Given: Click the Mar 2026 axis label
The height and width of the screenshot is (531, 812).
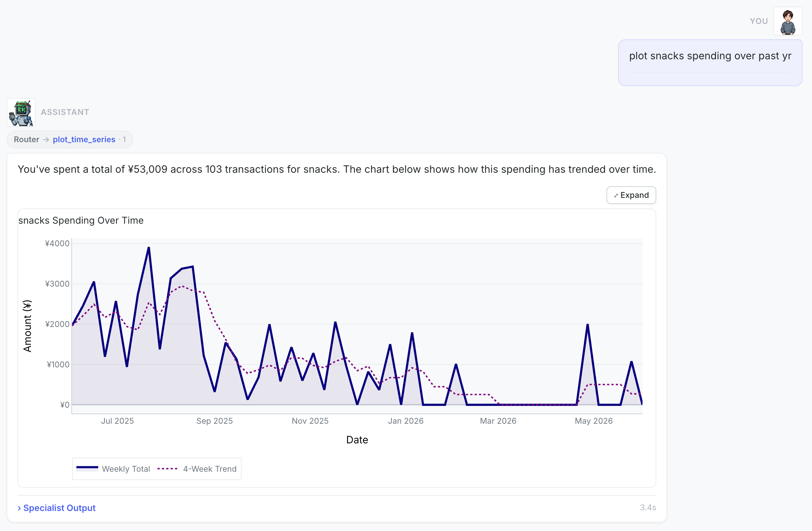Looking at the screenshot, I should tap(498, 421).
